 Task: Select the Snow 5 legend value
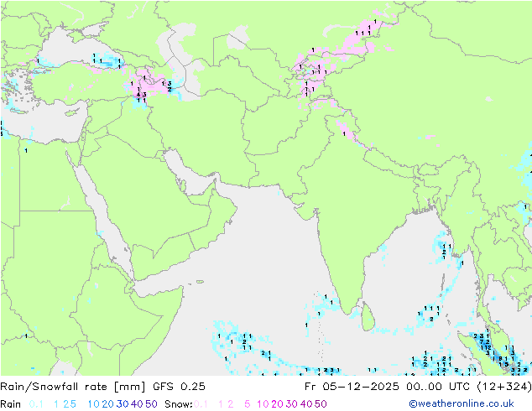pyautogui.click(x=247, y=404)
